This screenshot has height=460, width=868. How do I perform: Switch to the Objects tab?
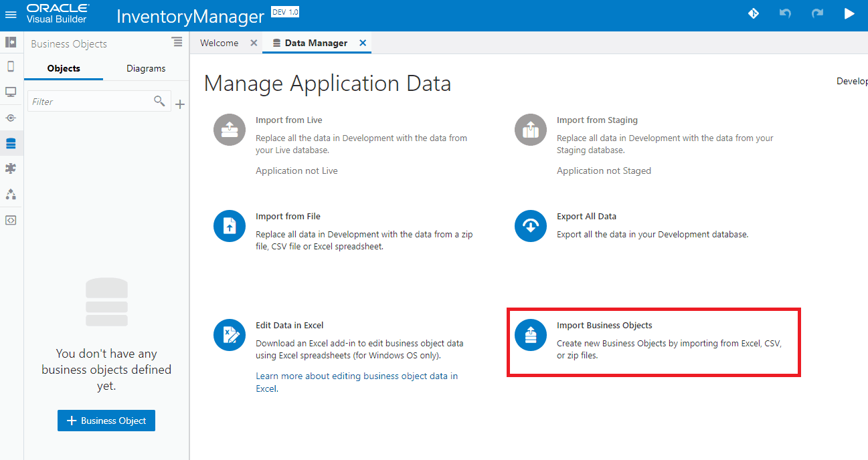[x=64, y=68]
